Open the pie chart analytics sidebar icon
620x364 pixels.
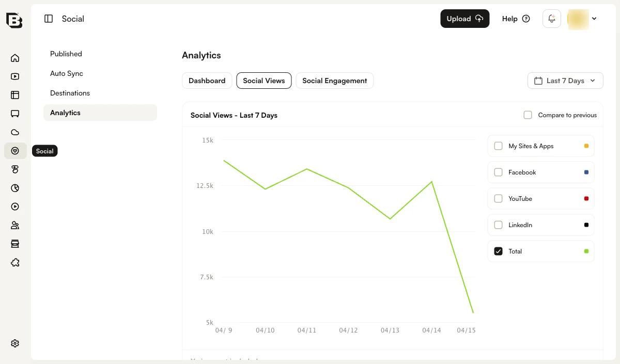click(x=15, y=188)
